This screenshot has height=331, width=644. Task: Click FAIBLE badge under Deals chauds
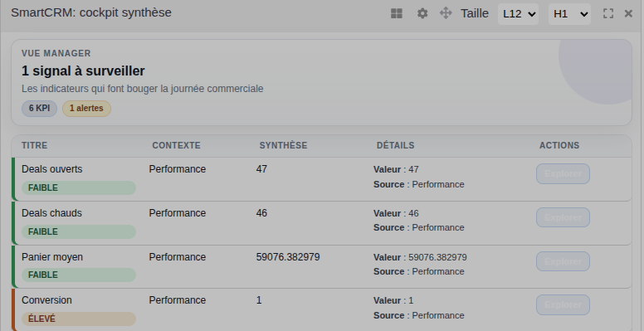(79, 231)
